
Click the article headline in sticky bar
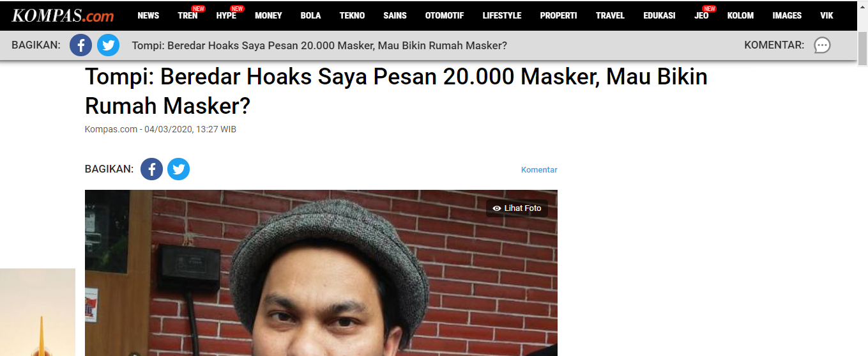319,45
